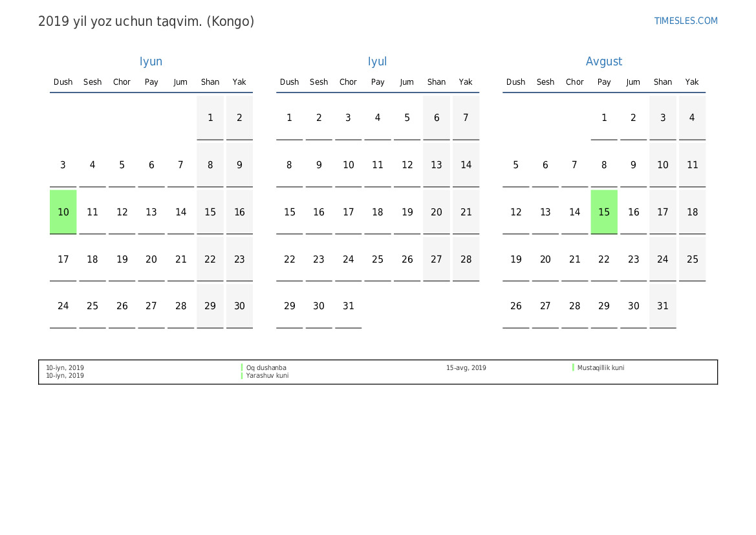
Task: Click the Yarashuv kuni holiday label
Action: pos(267,376)
